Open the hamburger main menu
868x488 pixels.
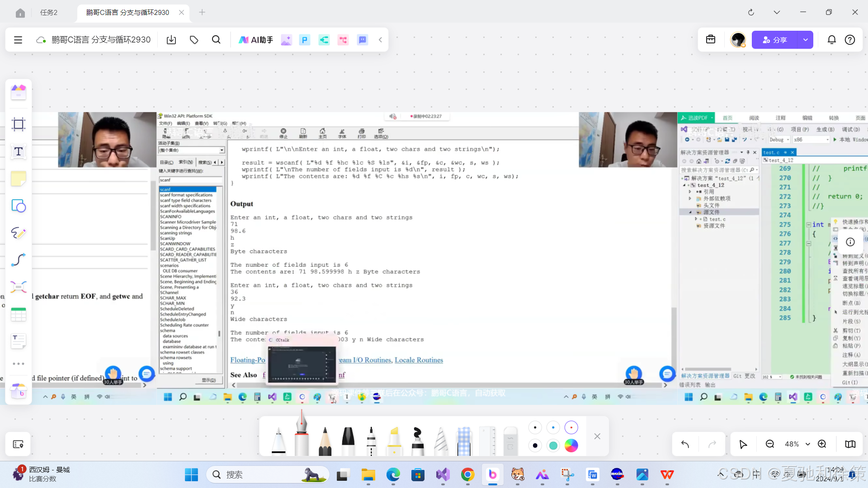click(x=18, y=40)
